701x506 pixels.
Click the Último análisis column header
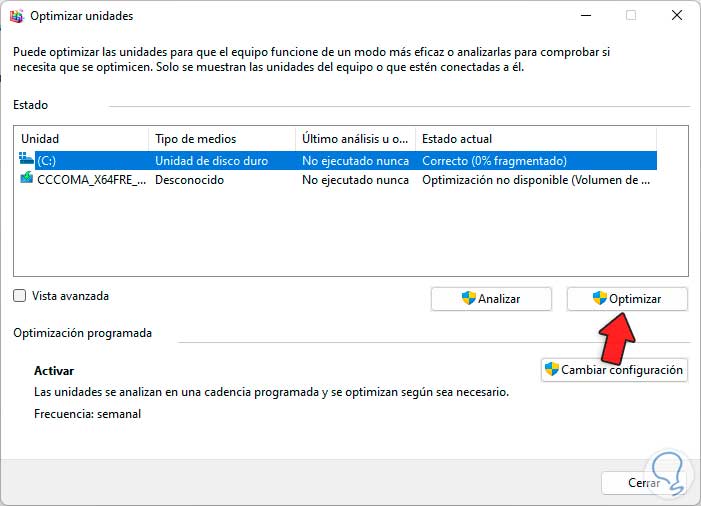tap(355, 139)
